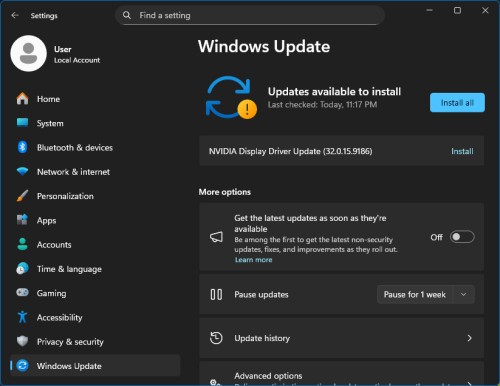Open the pause duration dropdown arrow
This screenshot has height=386, width=500.
463,295
